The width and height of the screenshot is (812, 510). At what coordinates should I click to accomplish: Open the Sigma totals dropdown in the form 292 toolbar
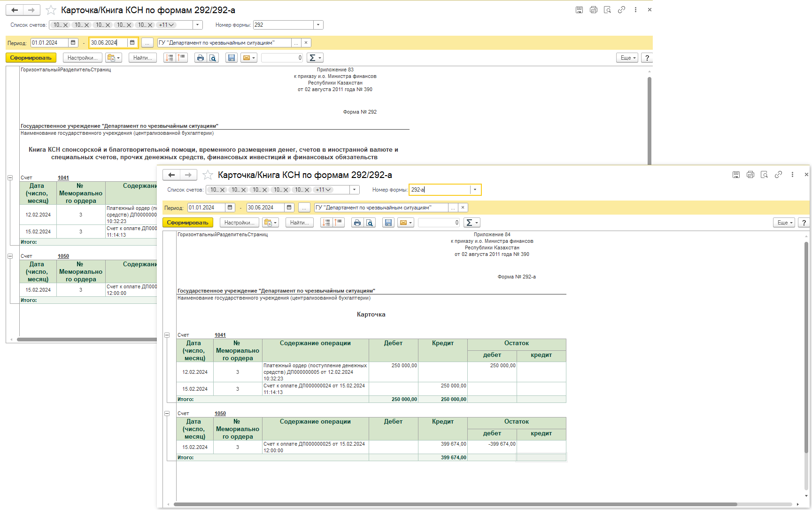[315, 58]
